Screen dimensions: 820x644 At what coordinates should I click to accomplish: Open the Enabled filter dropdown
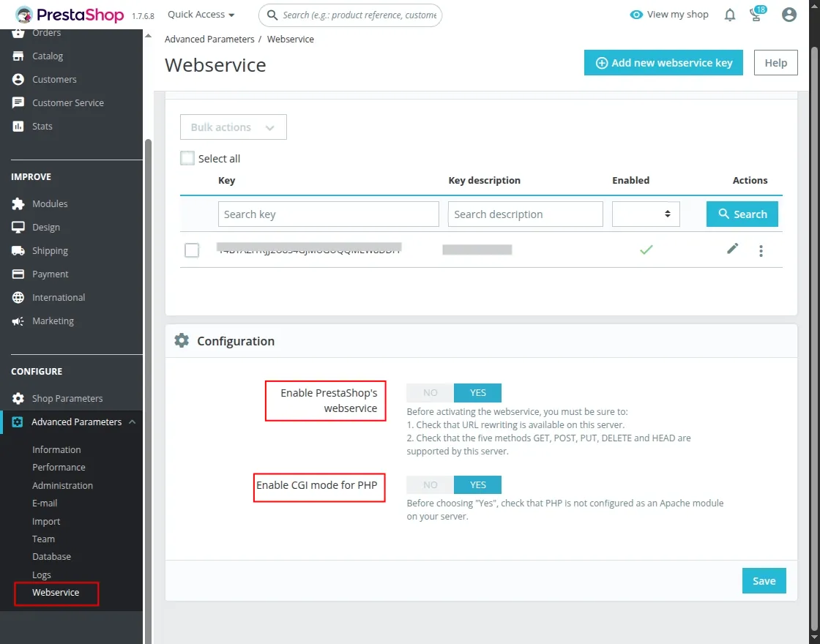click(x=645, y=214)
